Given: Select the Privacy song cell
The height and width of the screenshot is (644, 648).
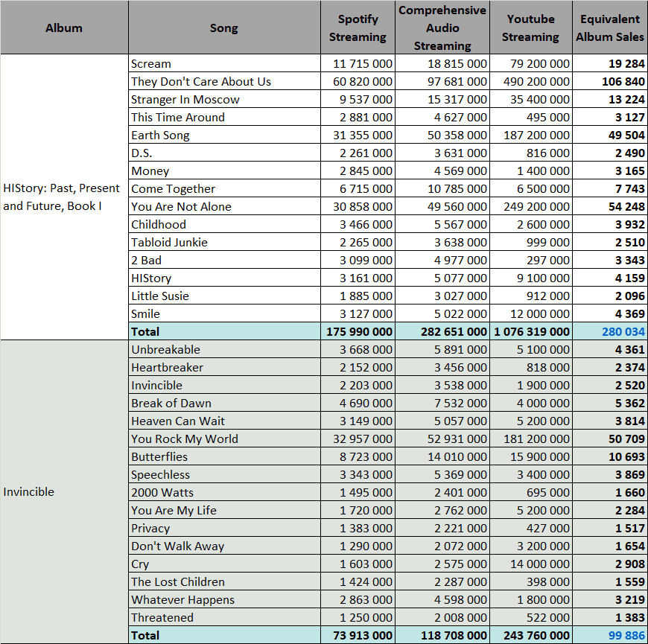Looking at the screenshot, I should coord(224,528).
